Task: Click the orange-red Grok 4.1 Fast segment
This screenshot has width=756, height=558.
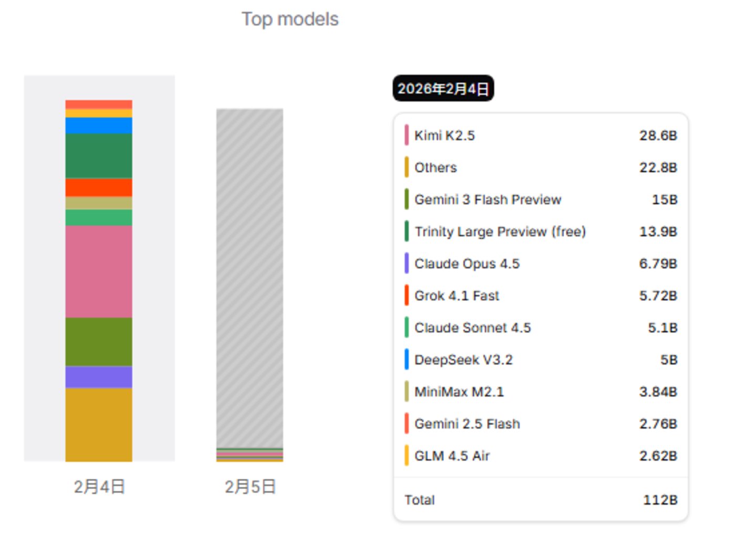Action: [x=99, y=187]
